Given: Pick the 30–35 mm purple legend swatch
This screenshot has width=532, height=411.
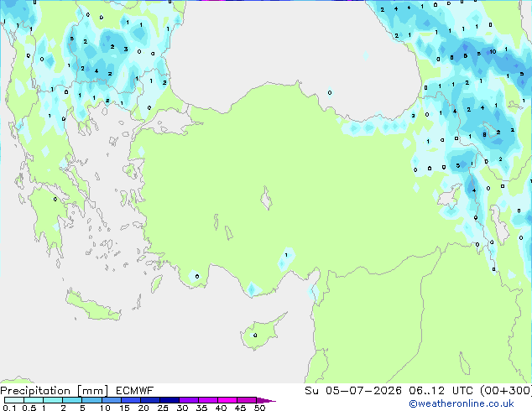Looking at the screenshot, I should (x=189, y=400).
